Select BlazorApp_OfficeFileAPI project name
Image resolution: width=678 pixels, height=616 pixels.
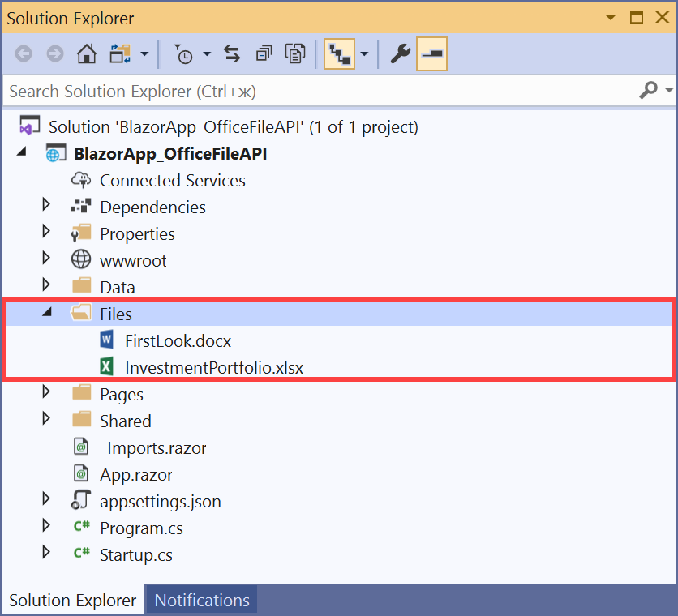click(x=170, y=154)
